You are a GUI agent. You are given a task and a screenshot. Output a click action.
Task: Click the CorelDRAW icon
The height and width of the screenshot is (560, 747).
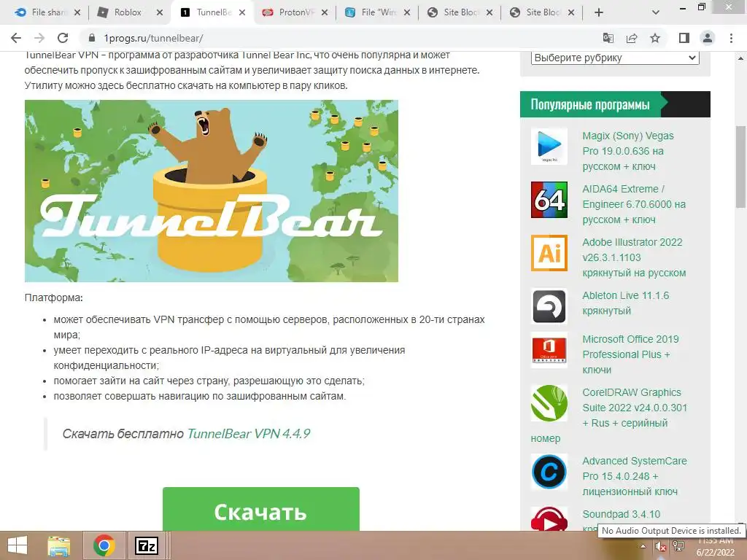click(549, 403)
